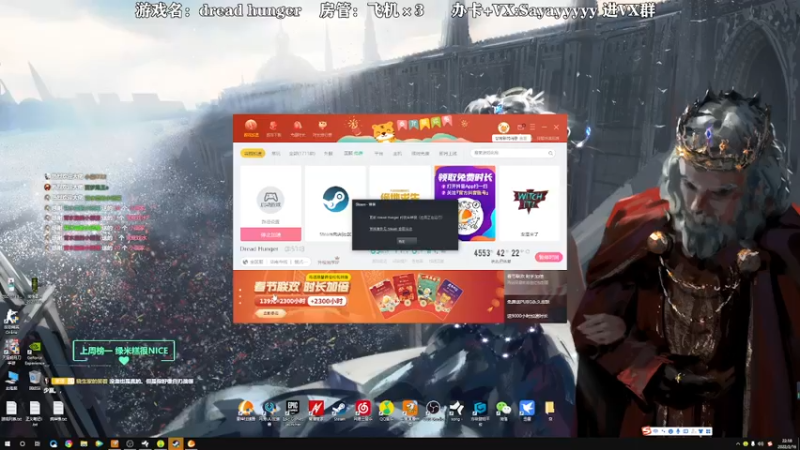Image resolution: width=800 pixels, height=450 pixels.
Task: Click the small button on the orange banner
Action: click(x=270, y=313)
